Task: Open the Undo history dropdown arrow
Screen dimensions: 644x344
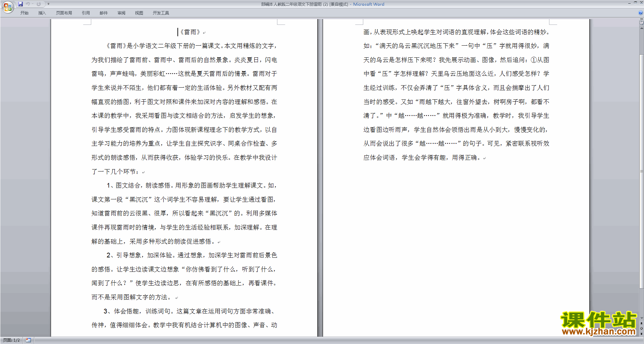Action: coord(33,4)
